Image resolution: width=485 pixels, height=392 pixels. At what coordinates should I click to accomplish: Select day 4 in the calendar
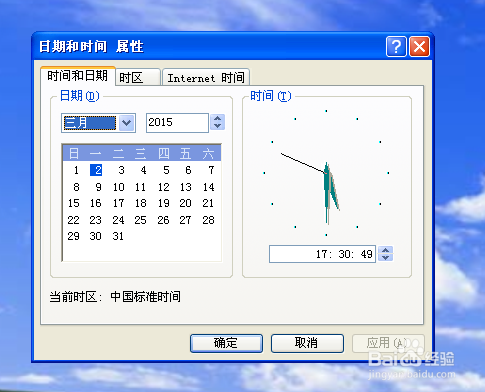click(x=143, y=170)
